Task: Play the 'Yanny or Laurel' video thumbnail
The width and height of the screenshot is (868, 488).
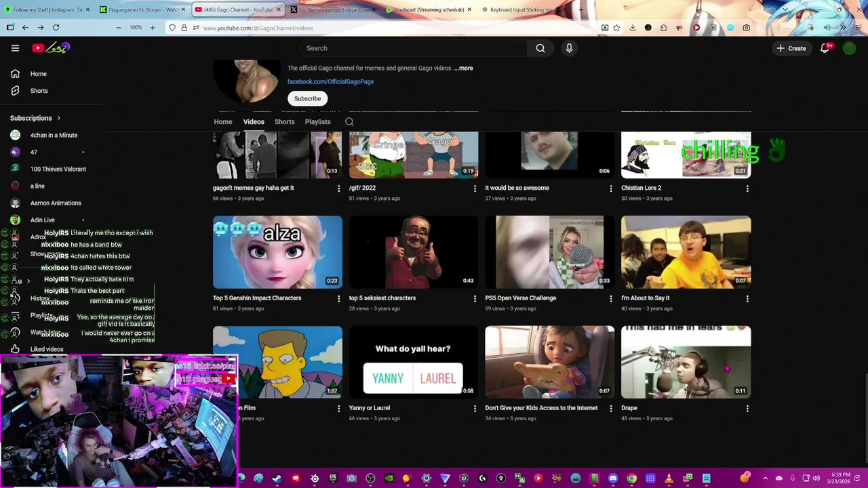Action: [413, 362]
